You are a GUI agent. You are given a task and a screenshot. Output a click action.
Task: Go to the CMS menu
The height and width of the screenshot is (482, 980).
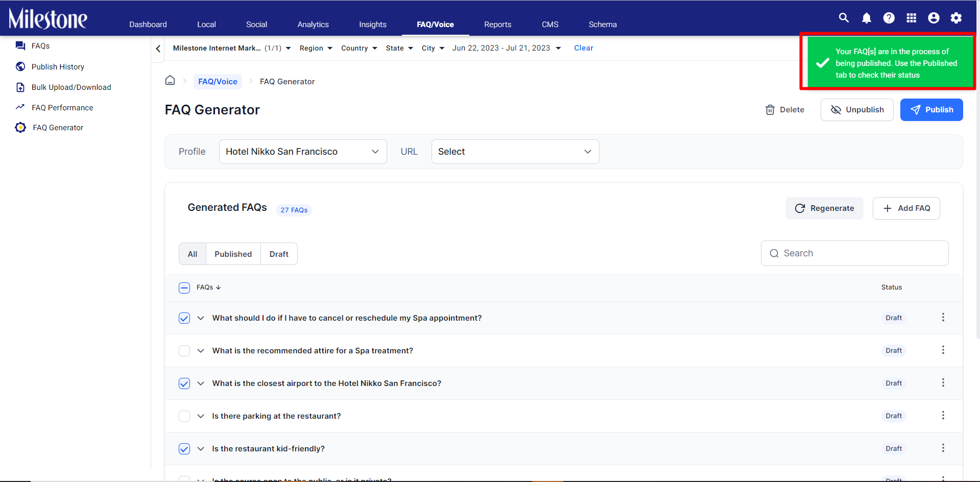tap(550, 25)
